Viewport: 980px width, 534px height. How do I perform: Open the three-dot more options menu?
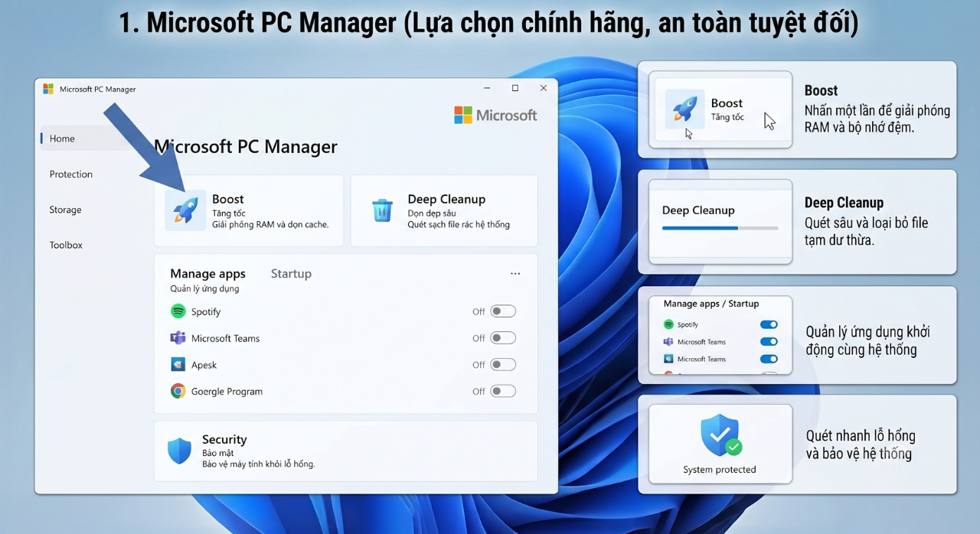coord(515,274)
